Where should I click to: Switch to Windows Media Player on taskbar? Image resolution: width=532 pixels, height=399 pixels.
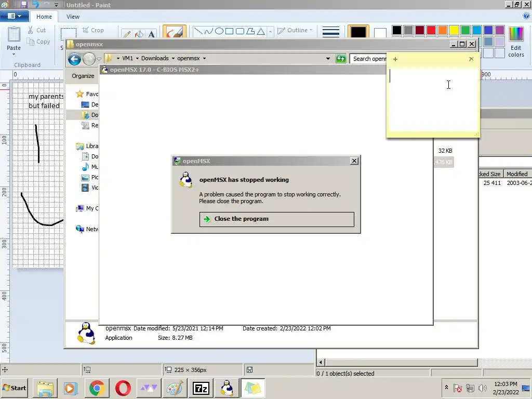click(x=70, y=388)
